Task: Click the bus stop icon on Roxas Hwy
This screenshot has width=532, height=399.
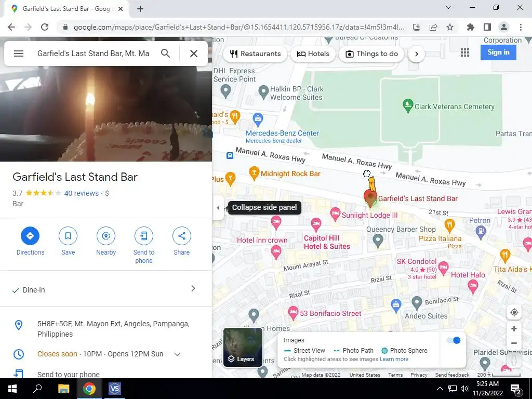Action: [230, 155]
